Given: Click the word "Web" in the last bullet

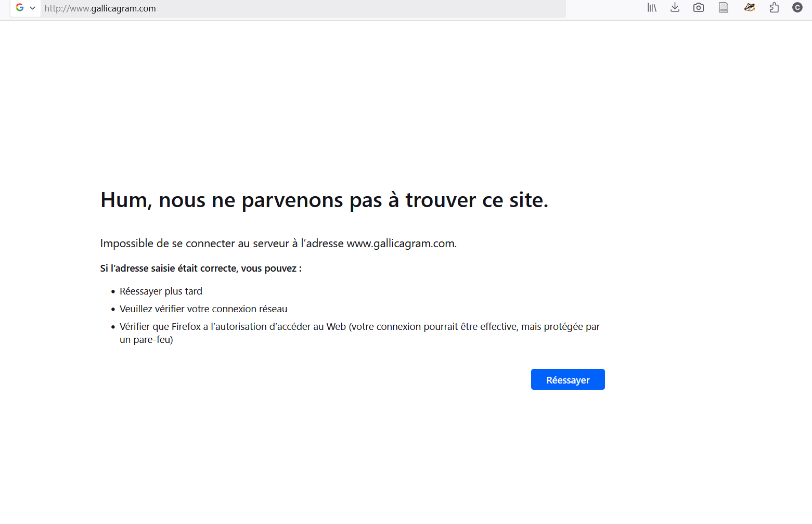Looking at the screenshot, I should 336,327.
